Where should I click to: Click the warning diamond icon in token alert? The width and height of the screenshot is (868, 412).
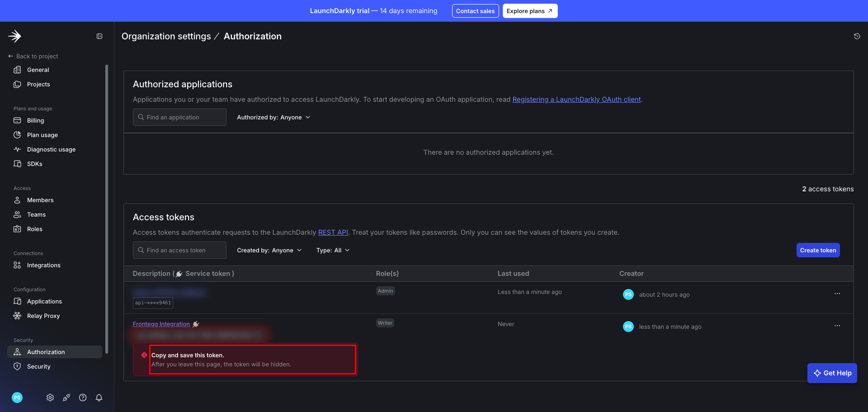coord(144,355)
